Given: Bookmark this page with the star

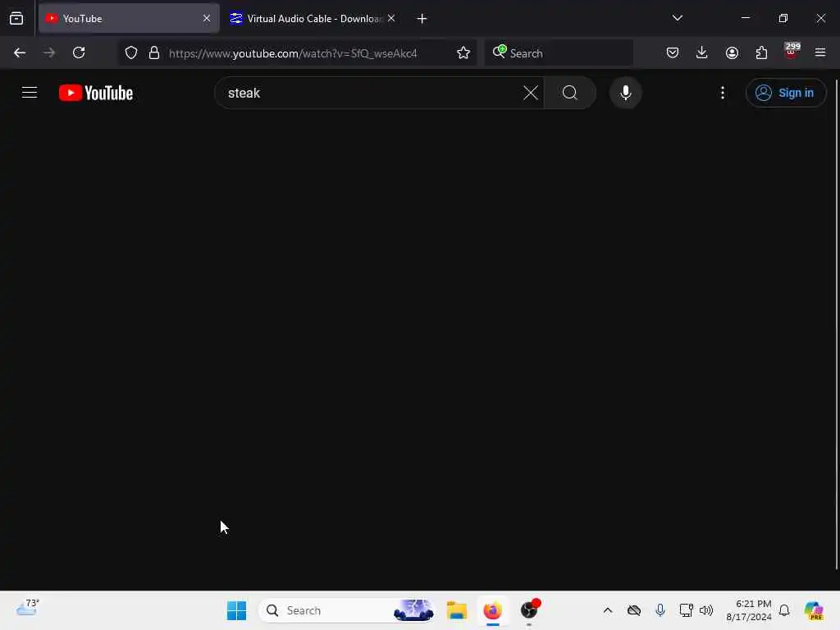Looking at the screenshot, I should click(x=463, y=52).
